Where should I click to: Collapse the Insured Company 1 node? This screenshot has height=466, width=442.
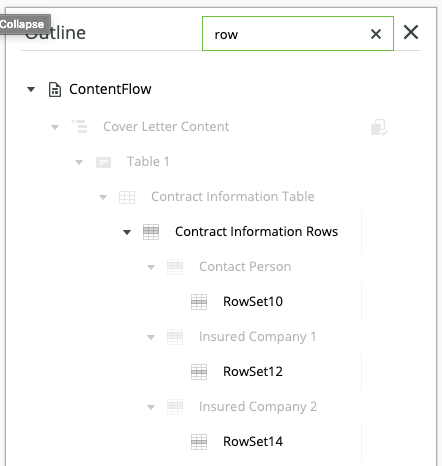point(151,337)
